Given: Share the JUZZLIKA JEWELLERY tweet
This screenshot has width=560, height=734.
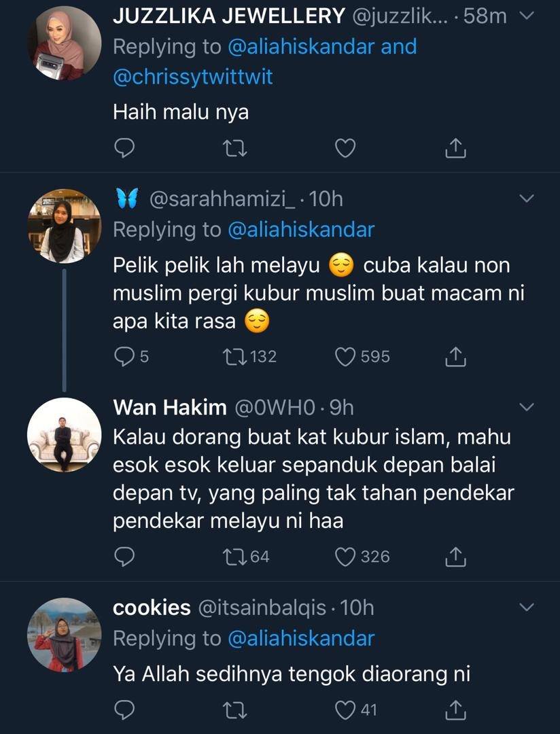Looking at the screenshot, I should tap(455, 148).
